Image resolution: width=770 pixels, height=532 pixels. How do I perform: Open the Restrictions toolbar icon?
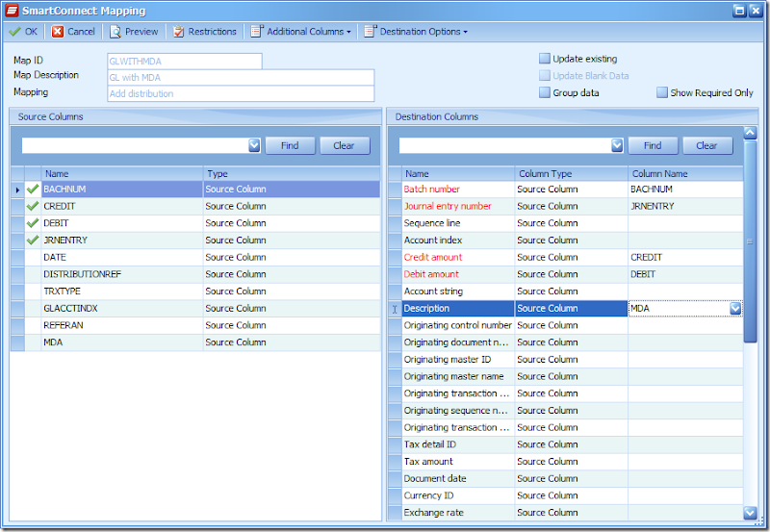(179, 32)
